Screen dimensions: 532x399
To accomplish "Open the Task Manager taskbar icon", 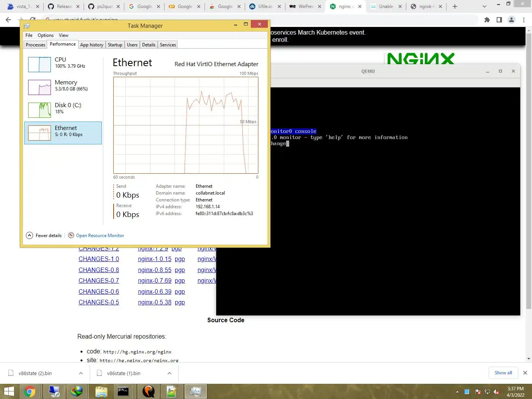I will (x=195, y=391).
